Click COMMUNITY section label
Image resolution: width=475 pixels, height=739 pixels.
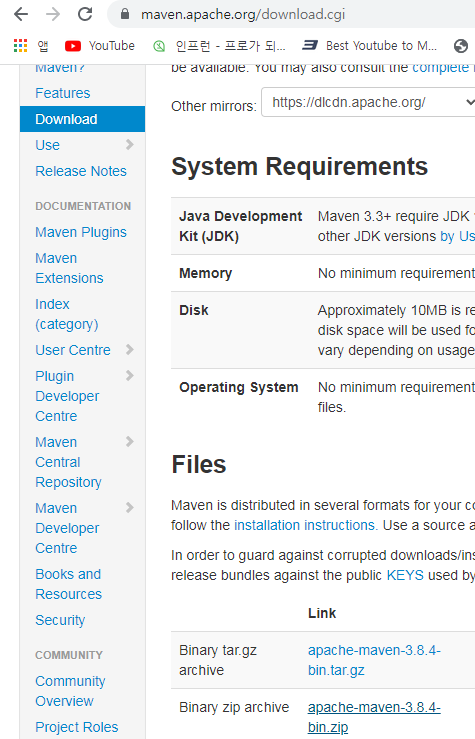pyautogui.click(x=69, y=655)
